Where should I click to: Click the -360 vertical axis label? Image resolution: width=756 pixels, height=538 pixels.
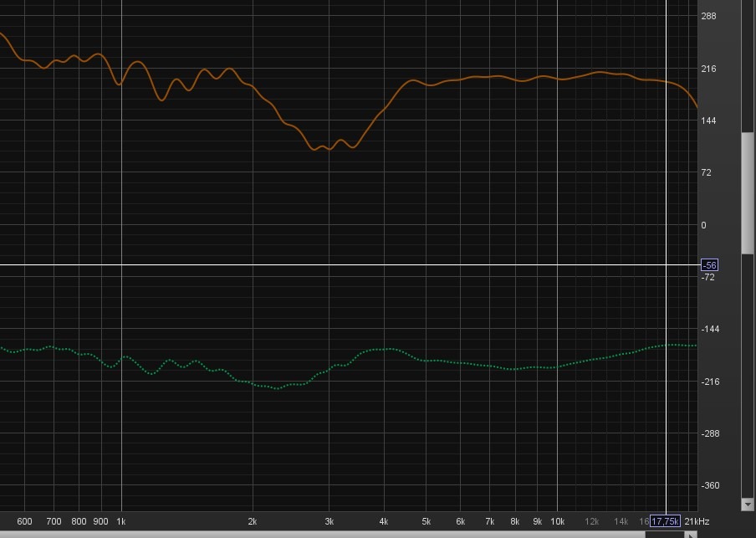pyautogui.click(x=710, y=485)
